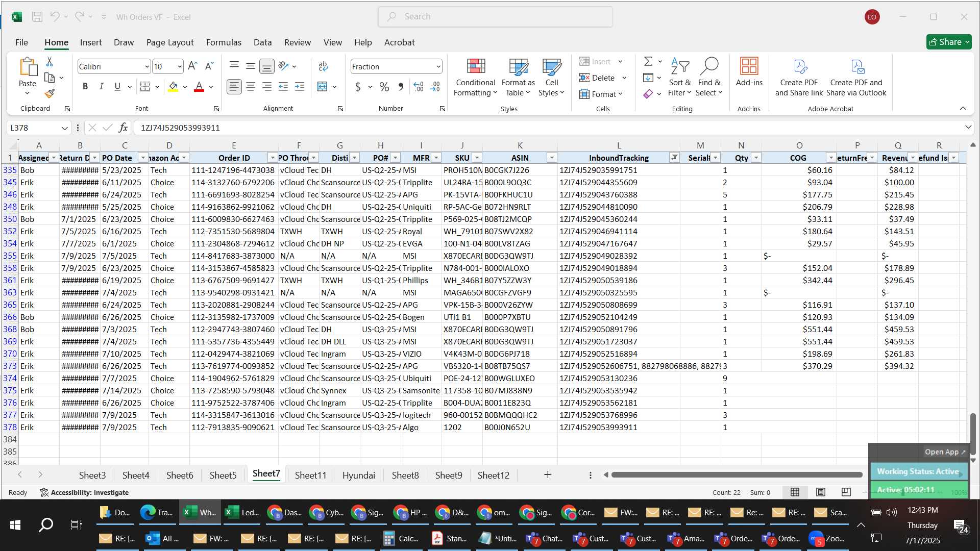Click the Merge and Center icon
980x551 pixels.
tap(322, 87)
